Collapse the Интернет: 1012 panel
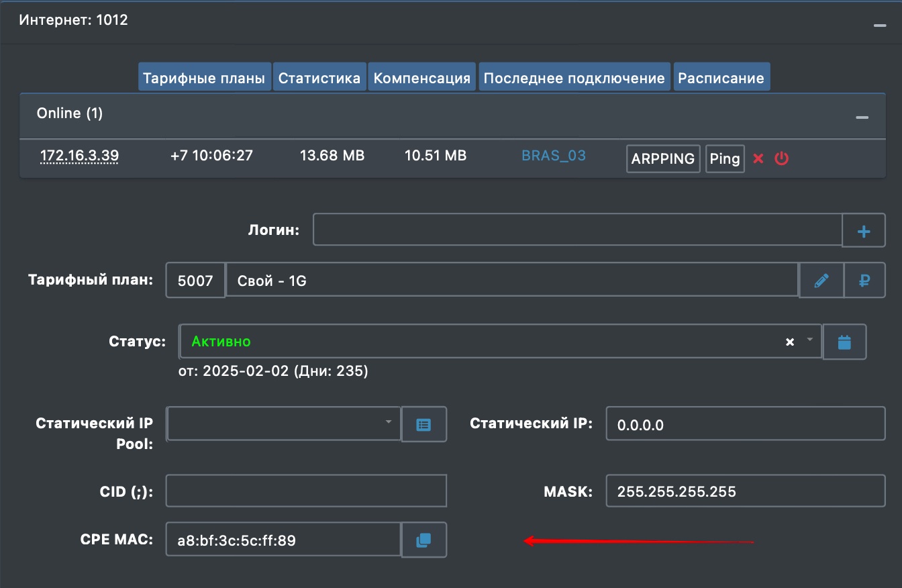The height and width of the screenshot is (588, 902). [879, 25]
